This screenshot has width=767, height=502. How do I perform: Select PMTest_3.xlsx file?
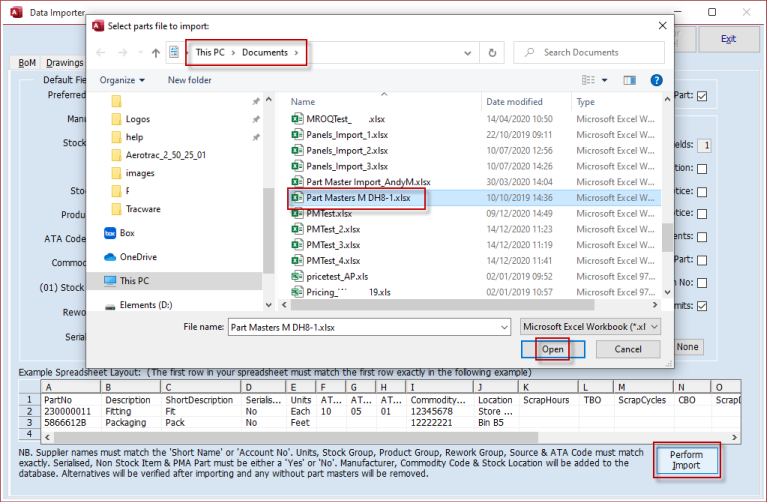point(333,245)
